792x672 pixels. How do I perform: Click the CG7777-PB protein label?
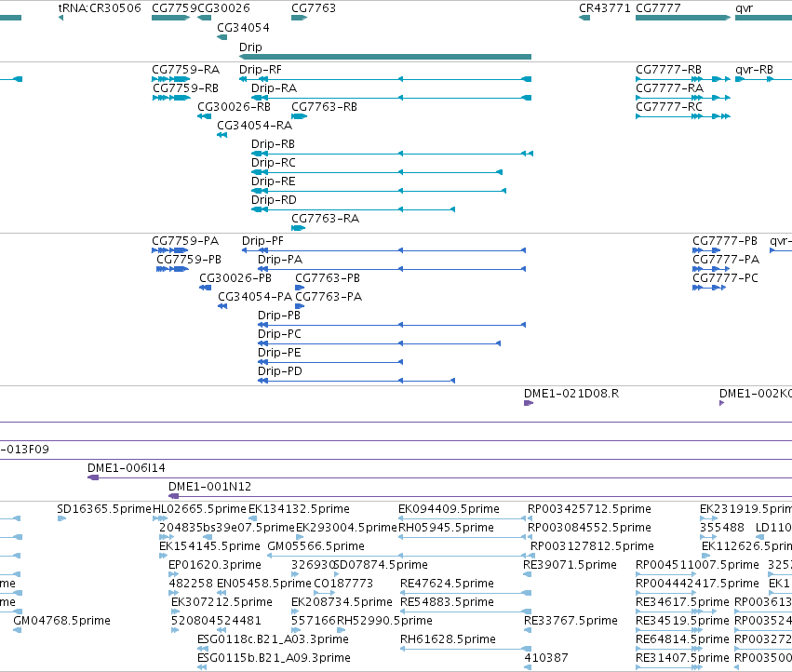pos(725,241)
